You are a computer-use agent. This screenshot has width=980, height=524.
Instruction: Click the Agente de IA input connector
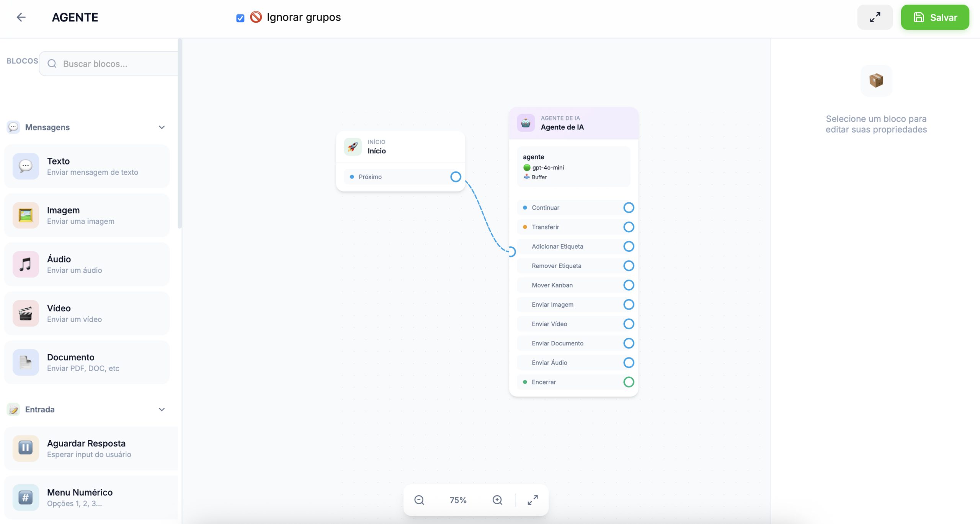point(511,252)
